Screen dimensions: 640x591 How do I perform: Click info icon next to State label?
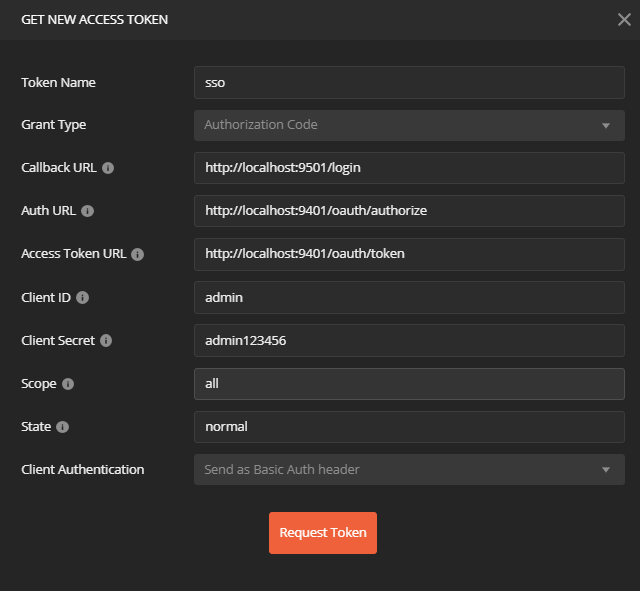coord(63,426)
